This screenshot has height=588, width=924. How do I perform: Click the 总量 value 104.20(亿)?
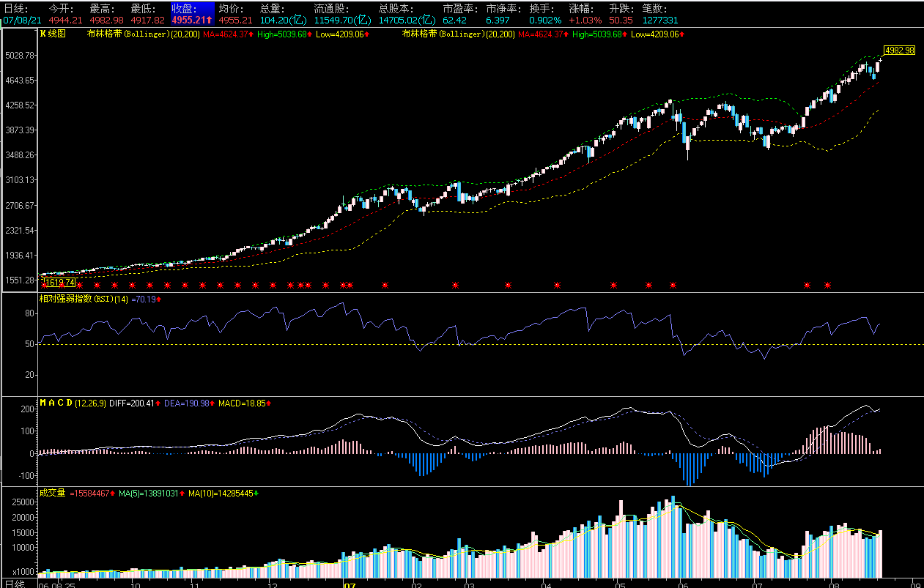[x=284, y=21]
